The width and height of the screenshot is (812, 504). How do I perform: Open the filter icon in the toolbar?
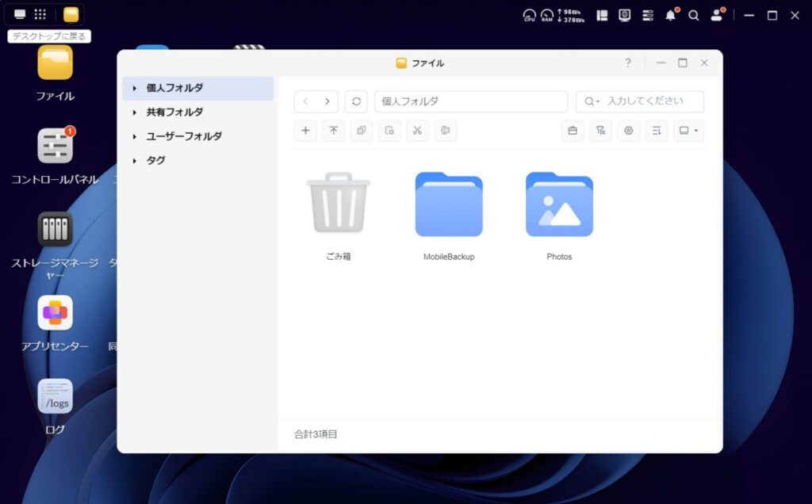click(600, 131)
